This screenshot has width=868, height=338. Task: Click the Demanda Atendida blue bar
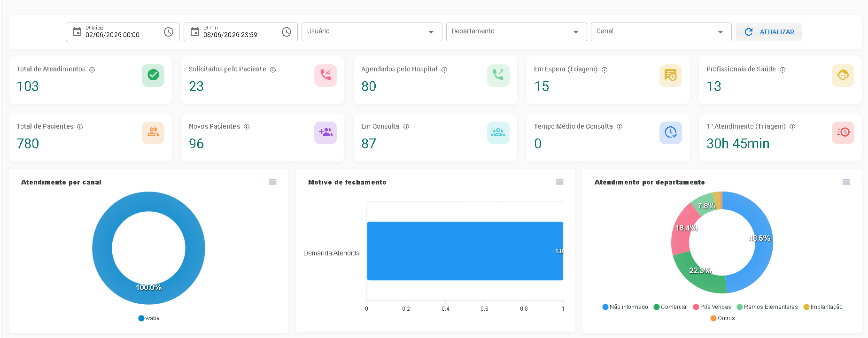(x=465, y=251)
